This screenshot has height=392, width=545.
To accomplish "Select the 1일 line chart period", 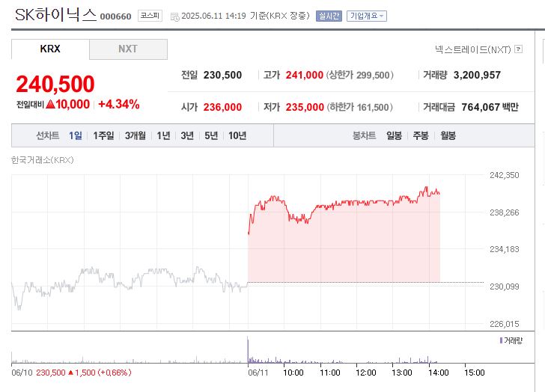I will pos(76,135).
